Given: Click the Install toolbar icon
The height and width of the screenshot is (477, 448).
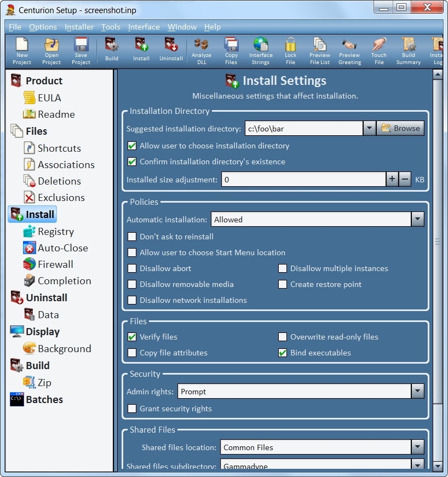Looking at the screenshot, I should point(141,49).
